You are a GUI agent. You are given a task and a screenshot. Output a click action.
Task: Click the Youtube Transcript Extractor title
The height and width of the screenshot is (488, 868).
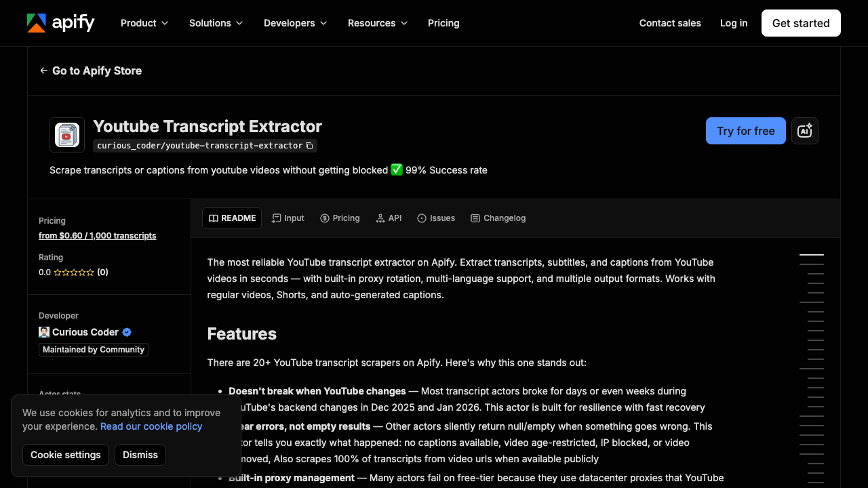coord(208,127)
